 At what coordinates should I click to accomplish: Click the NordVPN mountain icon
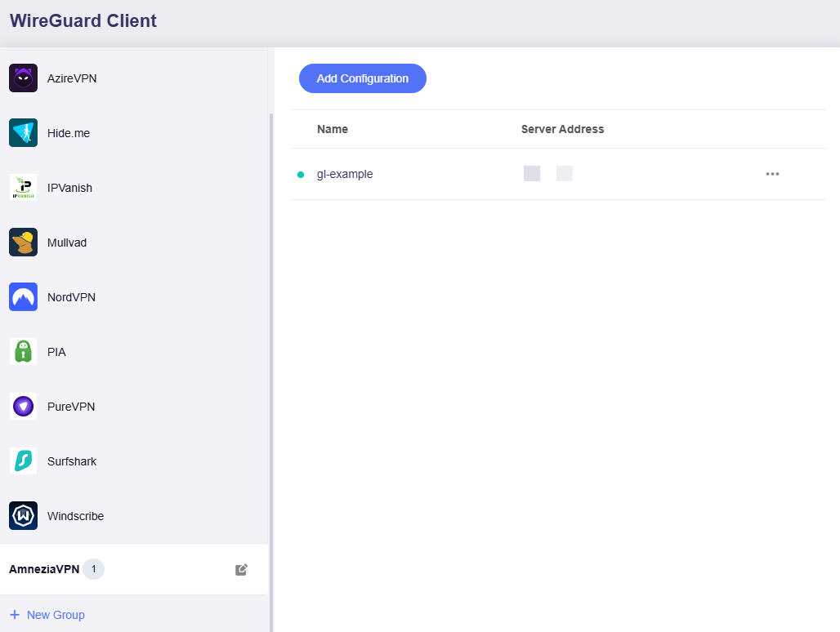click(x=23, y=297)
